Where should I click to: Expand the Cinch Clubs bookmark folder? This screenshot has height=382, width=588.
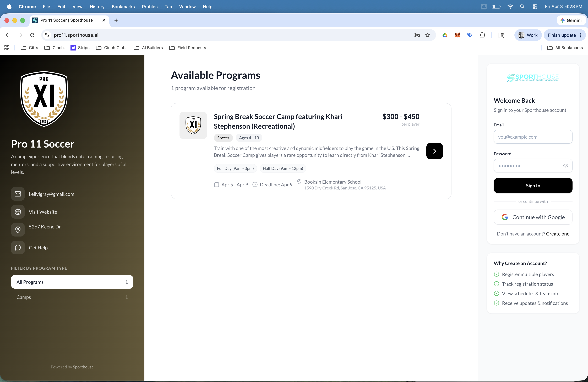(112, 48)
